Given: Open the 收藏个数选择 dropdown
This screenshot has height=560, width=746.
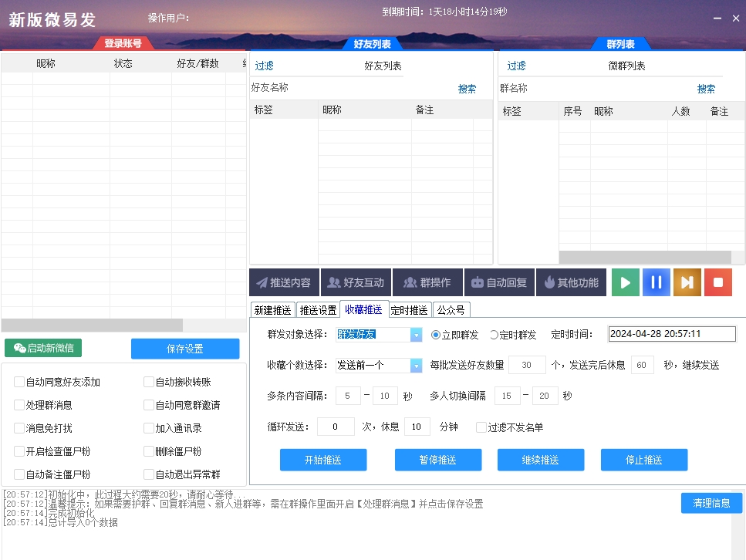Looking at the screenshot, I should [x=416, y=364].
